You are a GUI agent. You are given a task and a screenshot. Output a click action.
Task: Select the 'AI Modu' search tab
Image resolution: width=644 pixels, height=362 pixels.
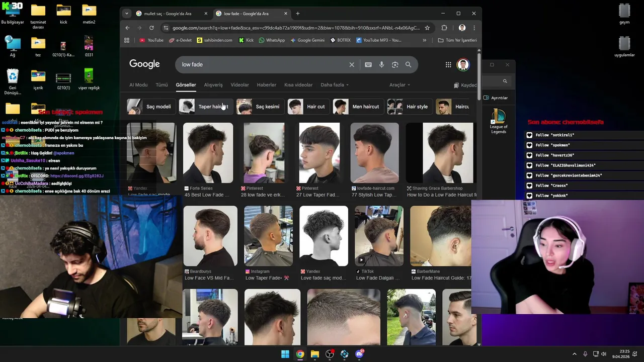[138, 85]
